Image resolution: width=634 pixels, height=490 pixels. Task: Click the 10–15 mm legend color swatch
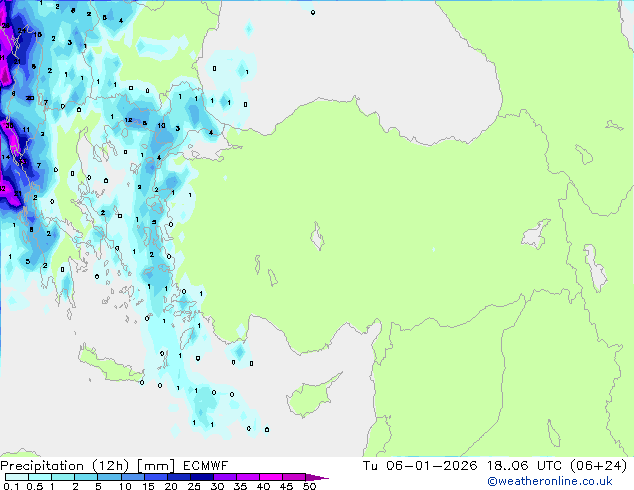tap(133, 477)
